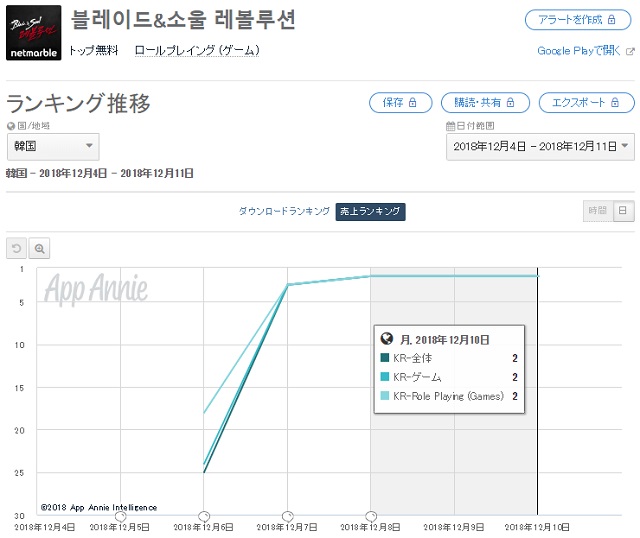This screenshot has height=538, width=640.
Task: Click the エクスポート button
Action: (587, 102)
